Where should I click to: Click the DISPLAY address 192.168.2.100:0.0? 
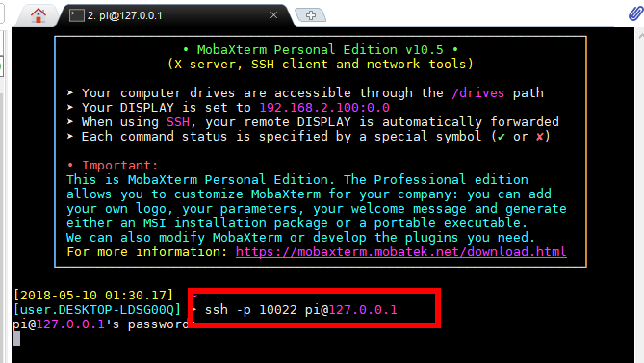pyautogui.click(x=324, y=108)
